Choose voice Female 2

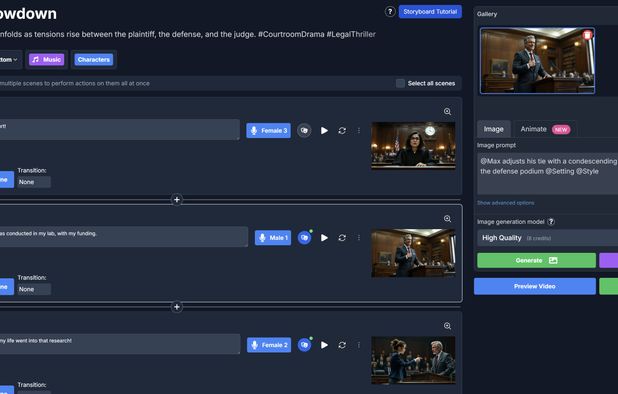pos(269,345)
